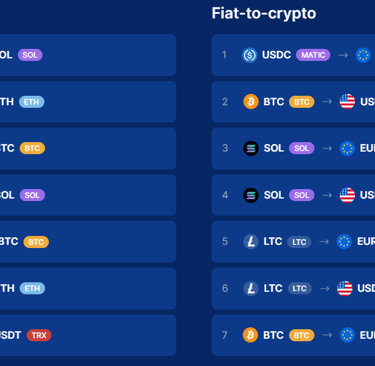Click the orange BTC badge in row 7

tap(301, 335)
